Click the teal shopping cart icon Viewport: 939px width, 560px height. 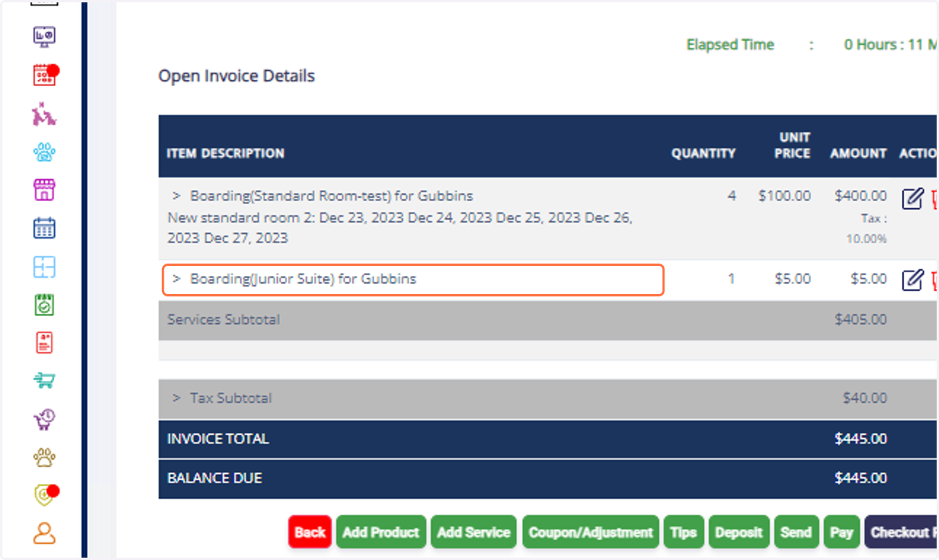coord(45,381)
